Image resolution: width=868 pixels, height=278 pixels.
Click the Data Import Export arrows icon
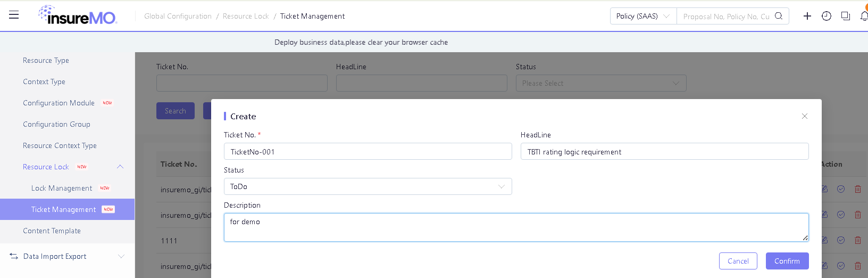14,256
